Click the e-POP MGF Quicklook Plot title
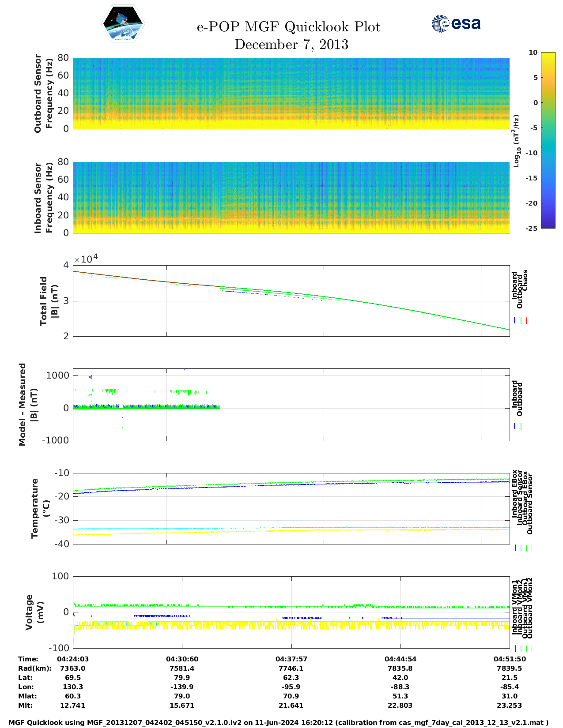The width and height of the screenshot is (563, 728). coord(288,27)
